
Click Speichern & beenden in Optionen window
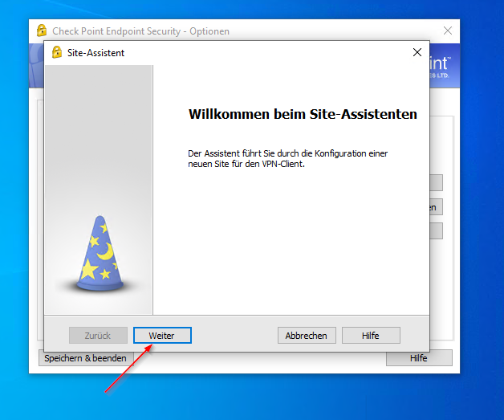(x=85, y=358)
